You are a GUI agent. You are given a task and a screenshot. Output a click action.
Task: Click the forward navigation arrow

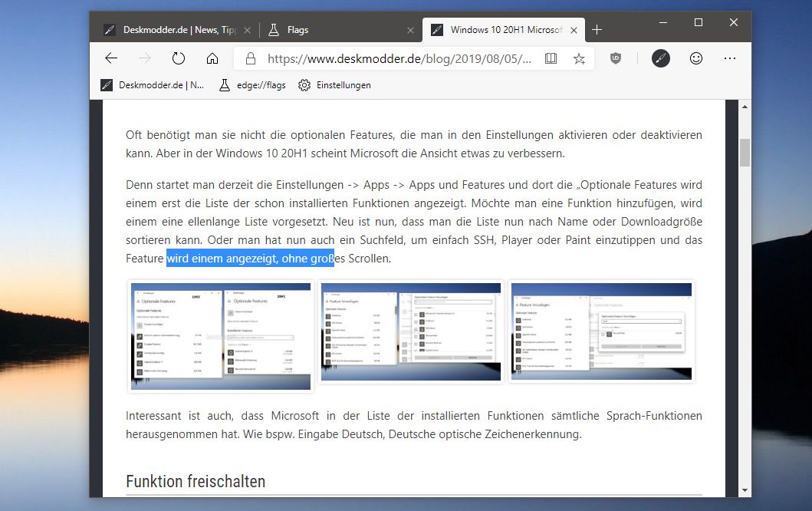click(x=145, y=58)
